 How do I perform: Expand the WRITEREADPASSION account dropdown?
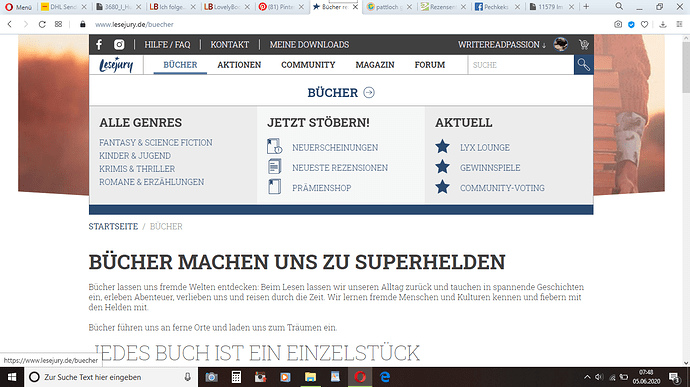pos(502,44)
